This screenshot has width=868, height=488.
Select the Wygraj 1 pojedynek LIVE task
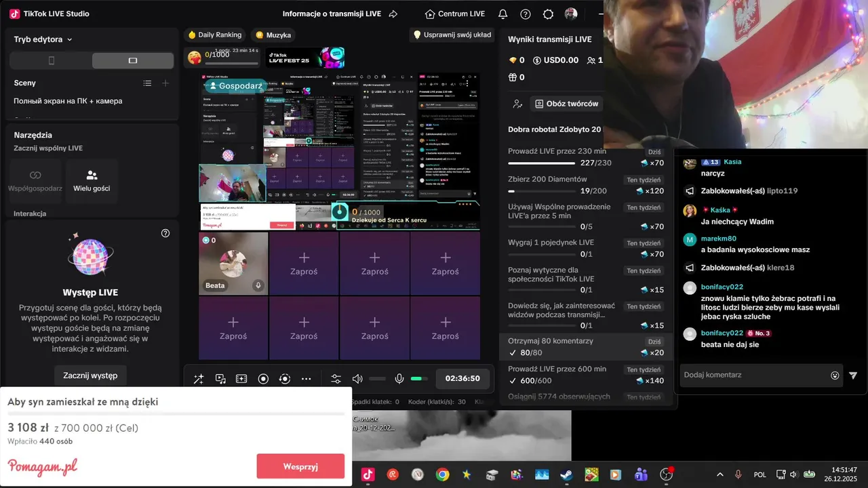(587, 248)
